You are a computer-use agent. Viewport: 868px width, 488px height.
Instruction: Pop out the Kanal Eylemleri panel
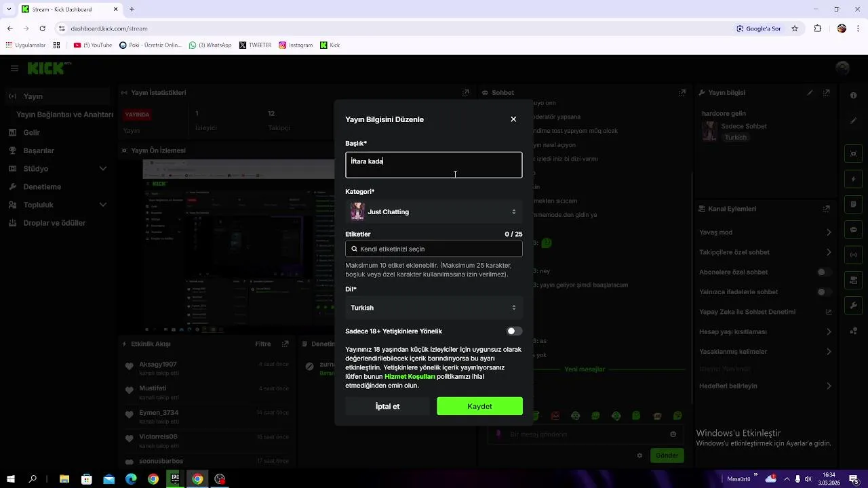point(827,209)
